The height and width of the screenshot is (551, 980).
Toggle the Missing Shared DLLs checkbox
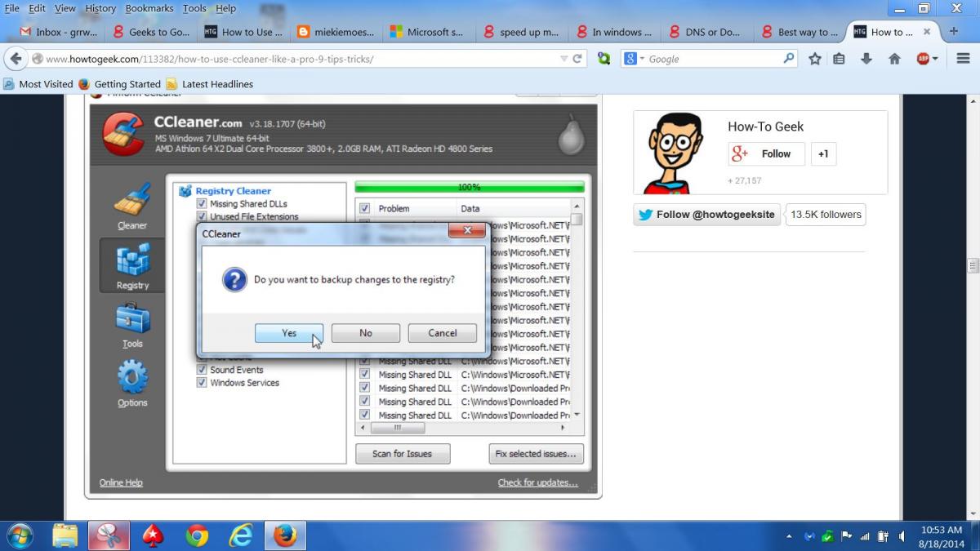pos(202,204)
